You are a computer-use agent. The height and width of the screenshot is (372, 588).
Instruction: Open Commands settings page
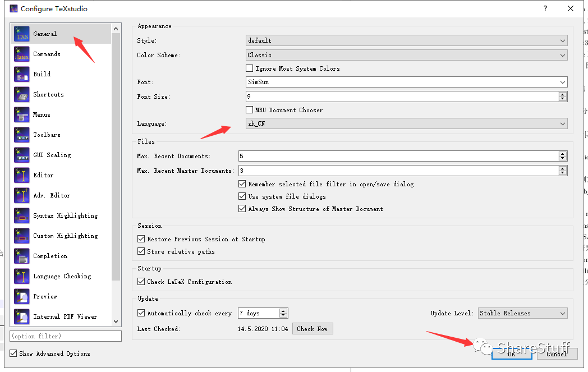coord(61,54)
